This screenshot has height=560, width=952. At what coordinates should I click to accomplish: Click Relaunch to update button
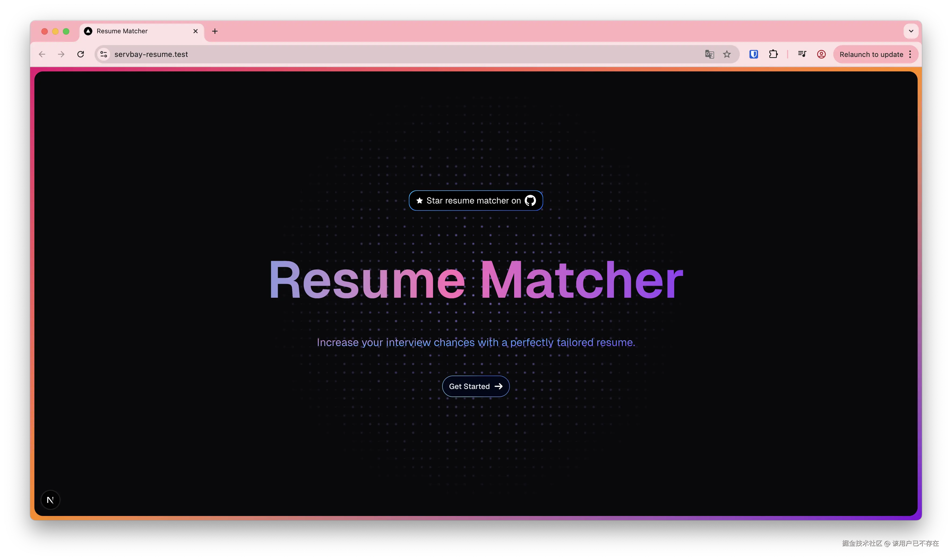pos(871,54)
